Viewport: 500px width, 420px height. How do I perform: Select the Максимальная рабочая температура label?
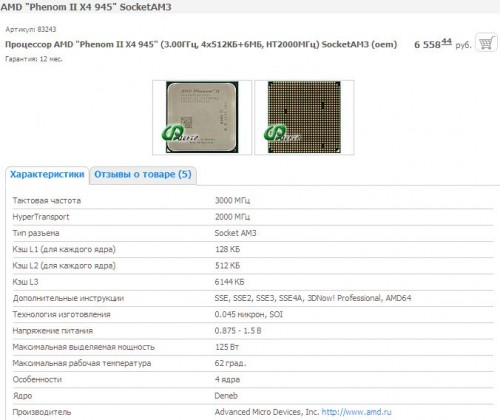pos(82,363)
